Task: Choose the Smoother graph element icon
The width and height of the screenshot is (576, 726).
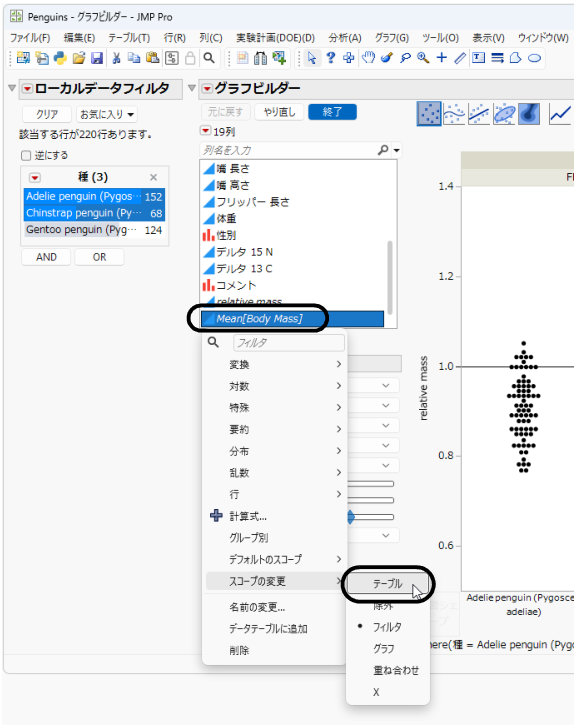Action: pyautogui.click(x=454, y=113)
